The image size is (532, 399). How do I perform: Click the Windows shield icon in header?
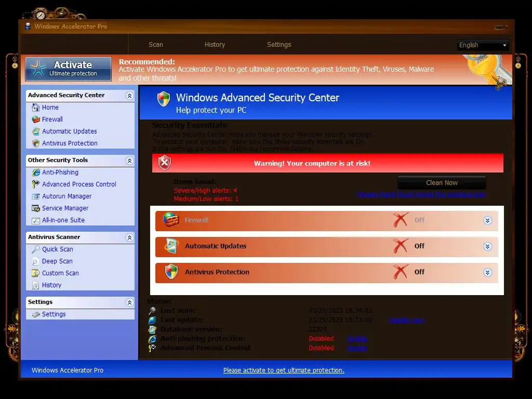coord(164,99)
